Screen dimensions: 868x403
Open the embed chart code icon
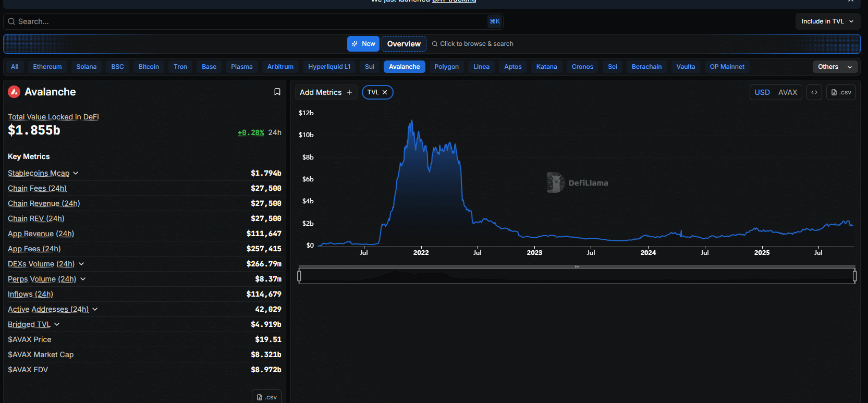click(x=814, y=92)
